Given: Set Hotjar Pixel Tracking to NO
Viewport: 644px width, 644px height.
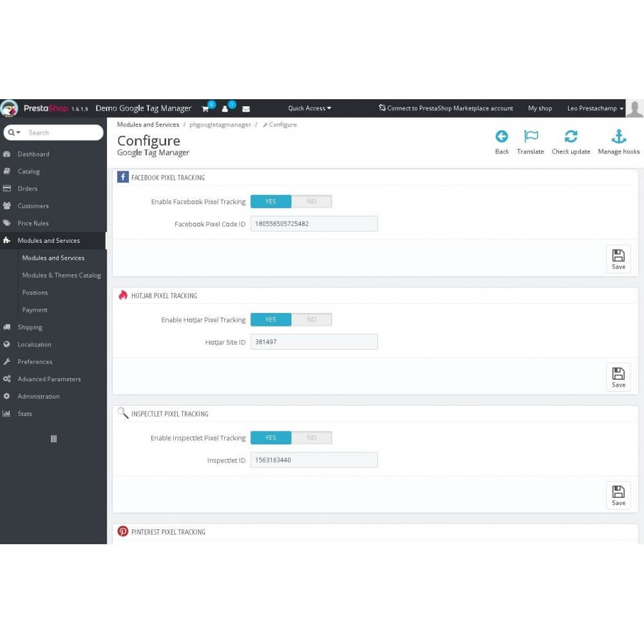Looking at the screenshot, I should coord(312,319).
